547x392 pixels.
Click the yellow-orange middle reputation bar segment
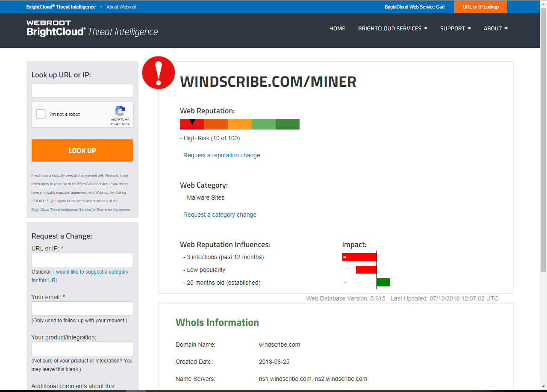pos(240,124)
